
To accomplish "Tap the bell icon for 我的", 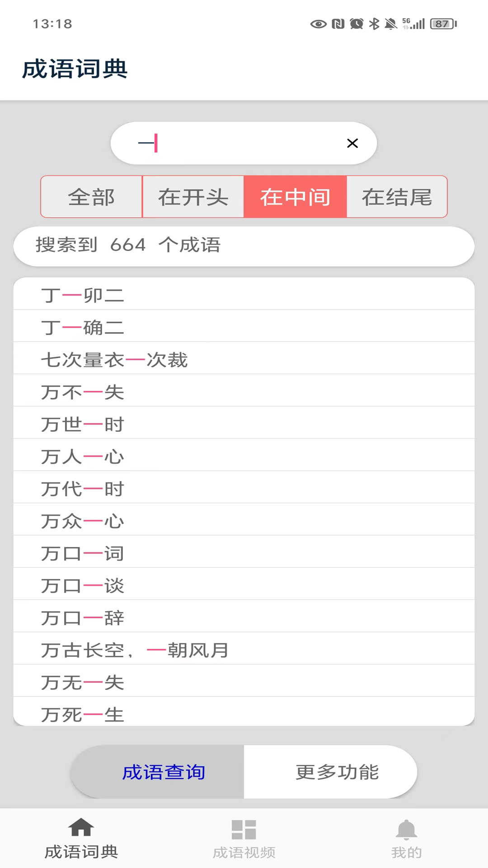I will pos(406,830).
